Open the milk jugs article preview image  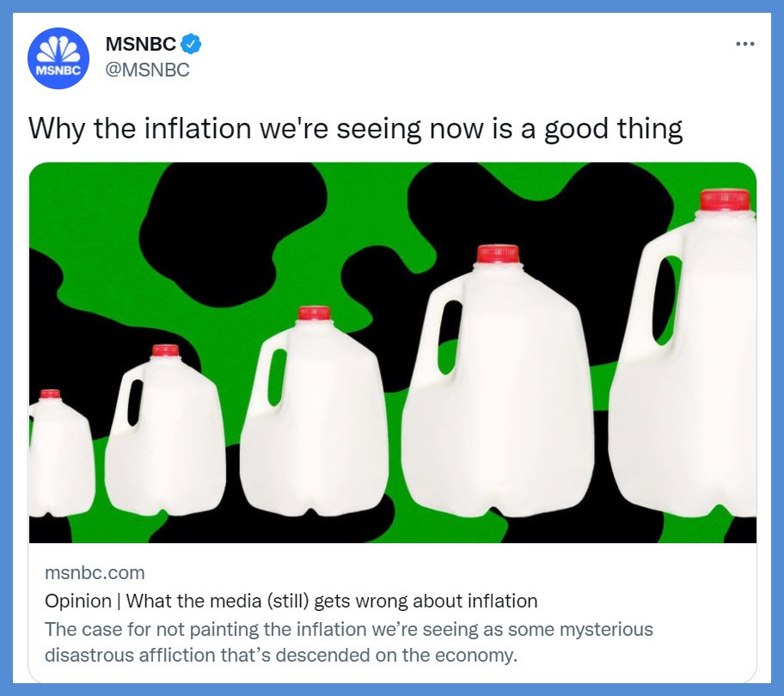pos(393,352)
